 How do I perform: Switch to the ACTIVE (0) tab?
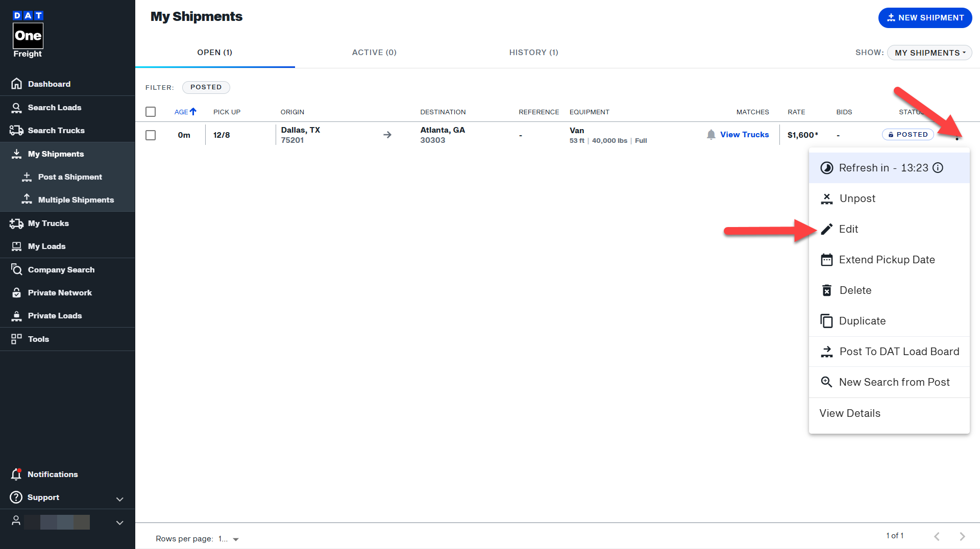374,53
